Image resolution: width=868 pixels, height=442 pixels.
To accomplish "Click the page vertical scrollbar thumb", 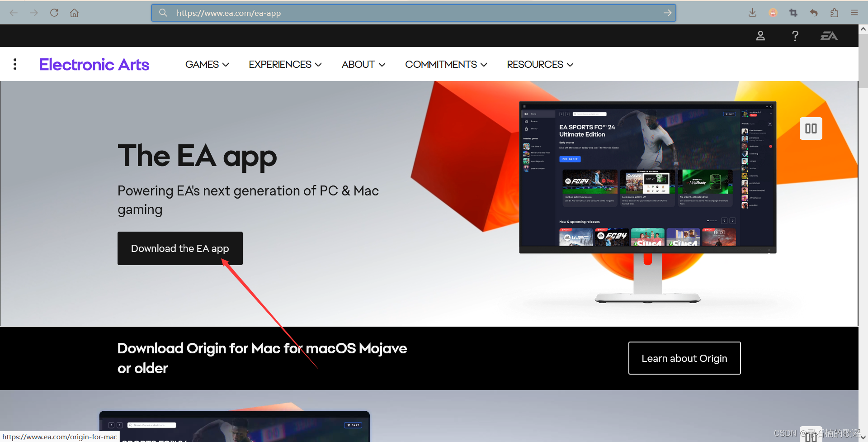I will click(x=863, y=61).
